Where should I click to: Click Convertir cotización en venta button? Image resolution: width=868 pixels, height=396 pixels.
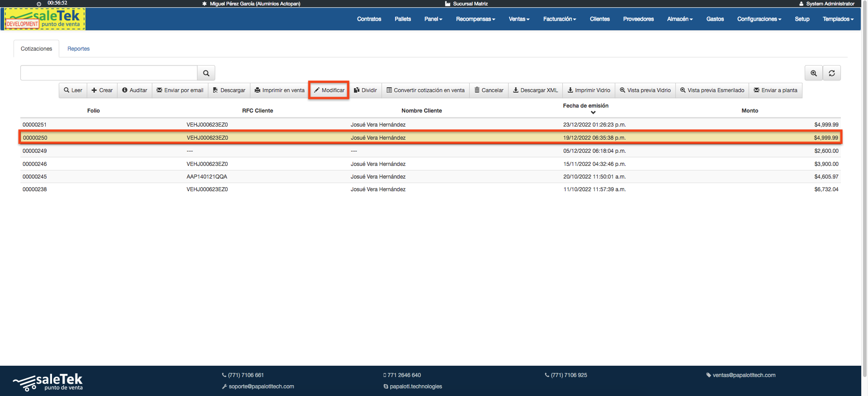point(425,90)
